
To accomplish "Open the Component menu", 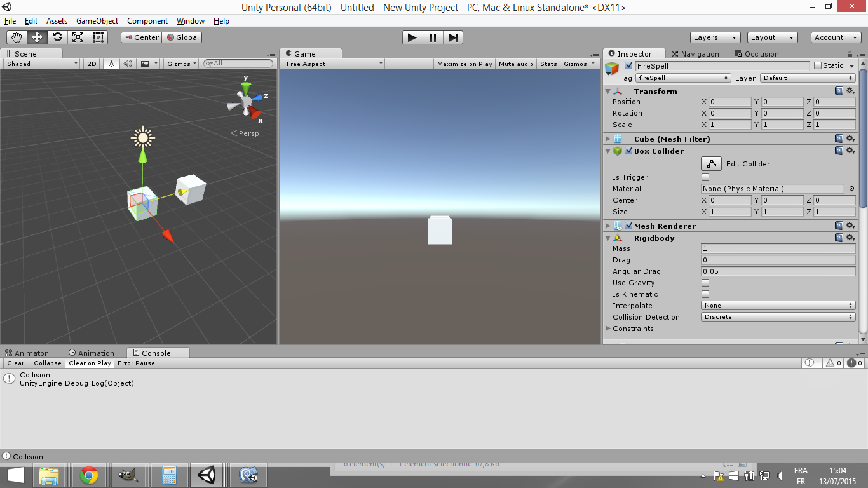I will [147, 21].
